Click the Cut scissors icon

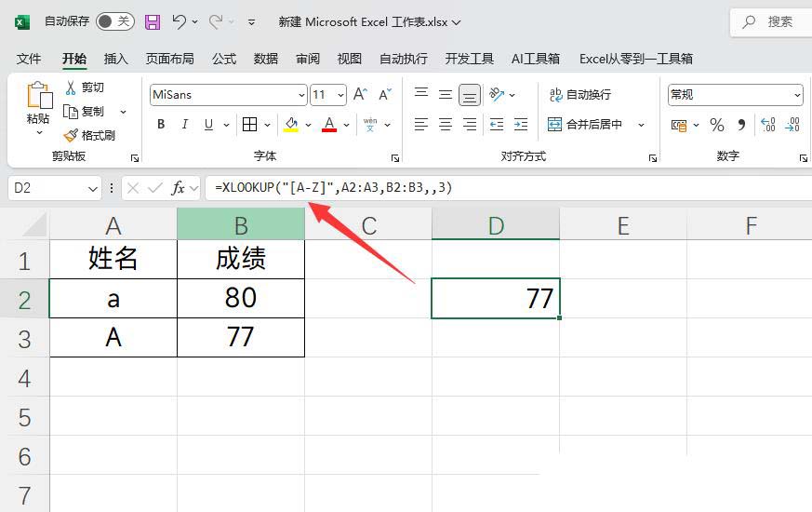(x=71, y=88)
